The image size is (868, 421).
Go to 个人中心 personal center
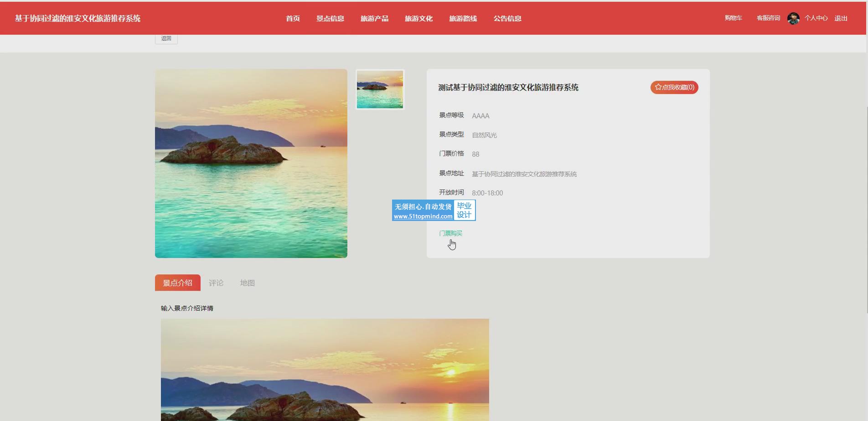(816, 18)
